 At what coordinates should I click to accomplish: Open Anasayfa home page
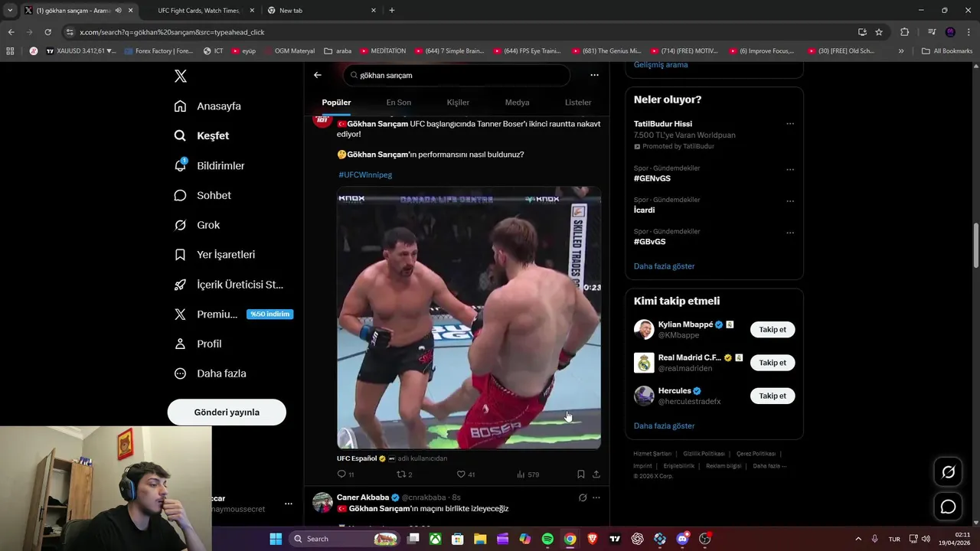pos(207,106)
